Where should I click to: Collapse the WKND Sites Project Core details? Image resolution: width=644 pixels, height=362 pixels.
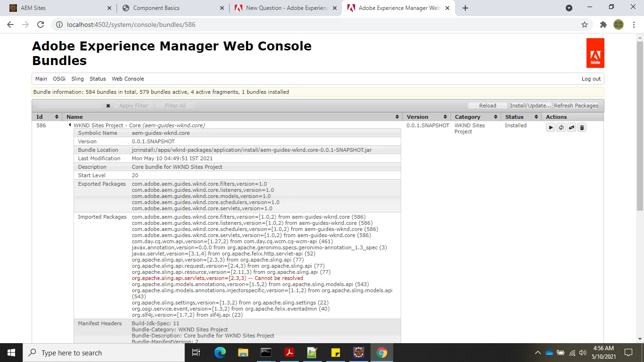[x=70, y=125]
